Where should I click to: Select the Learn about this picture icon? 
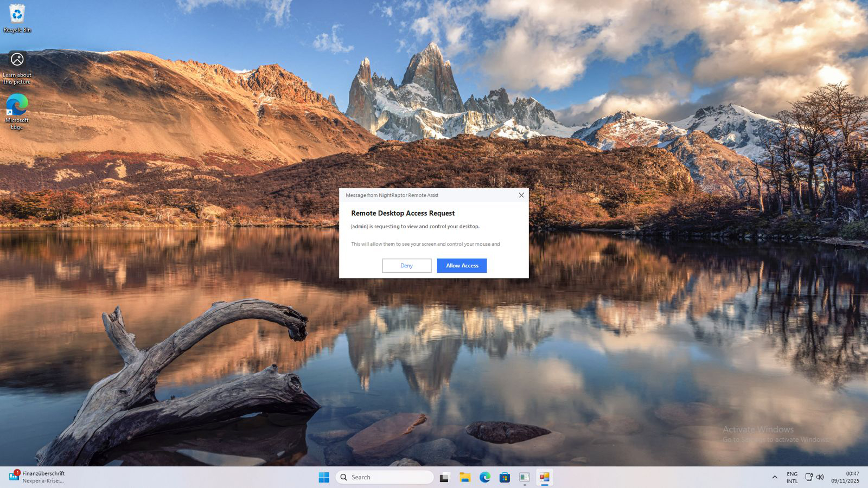coord(17,67)
